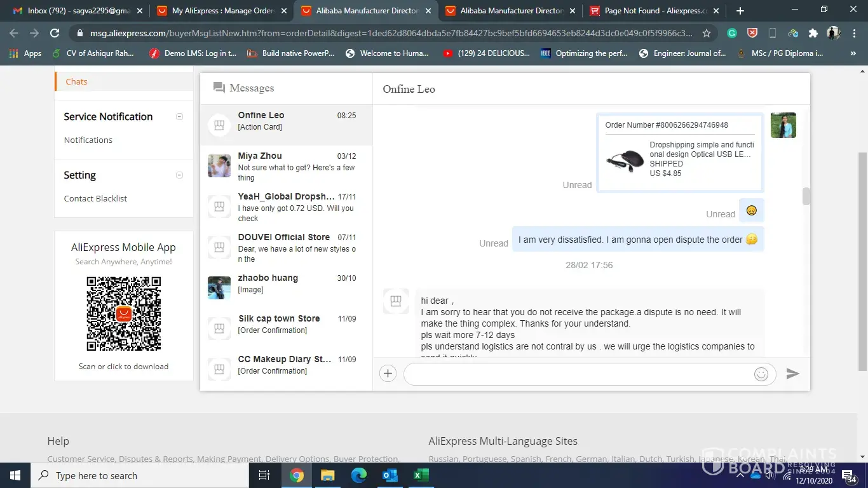Click the AliExpress app QR code

tap(124, 314)
